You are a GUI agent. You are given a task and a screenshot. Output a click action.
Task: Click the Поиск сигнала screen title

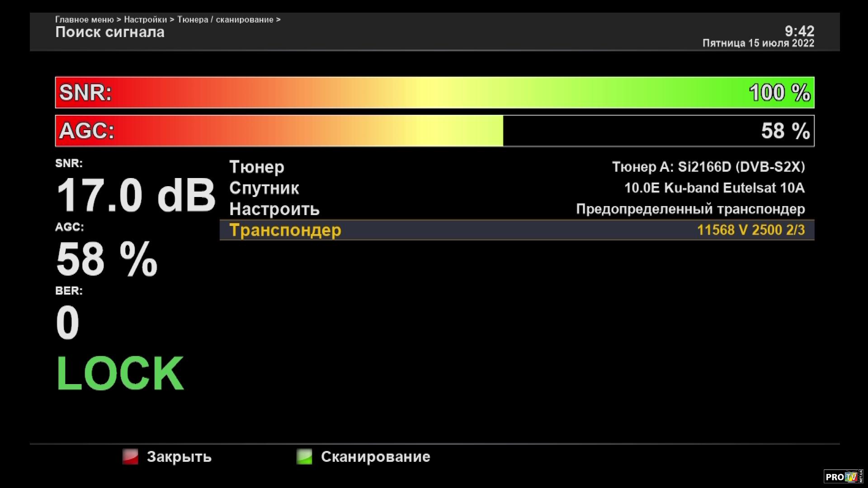click(x=110, y=32)
